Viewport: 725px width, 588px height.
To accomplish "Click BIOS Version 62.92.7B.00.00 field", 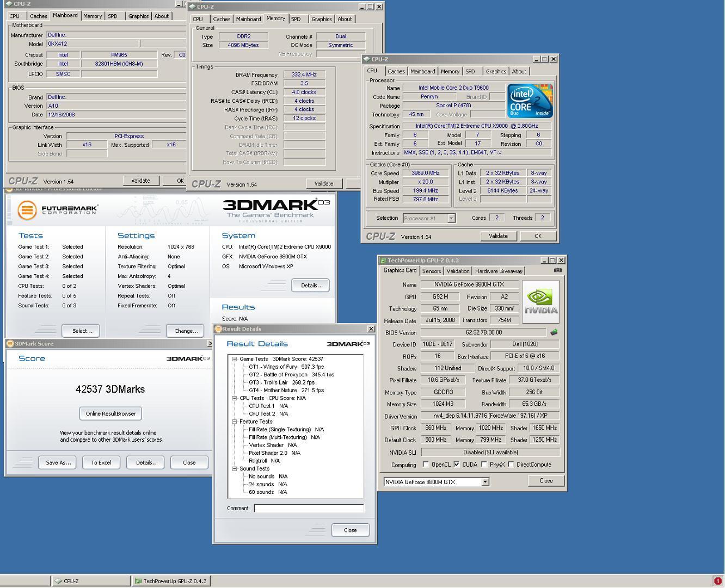I will (x=484, y=332).
